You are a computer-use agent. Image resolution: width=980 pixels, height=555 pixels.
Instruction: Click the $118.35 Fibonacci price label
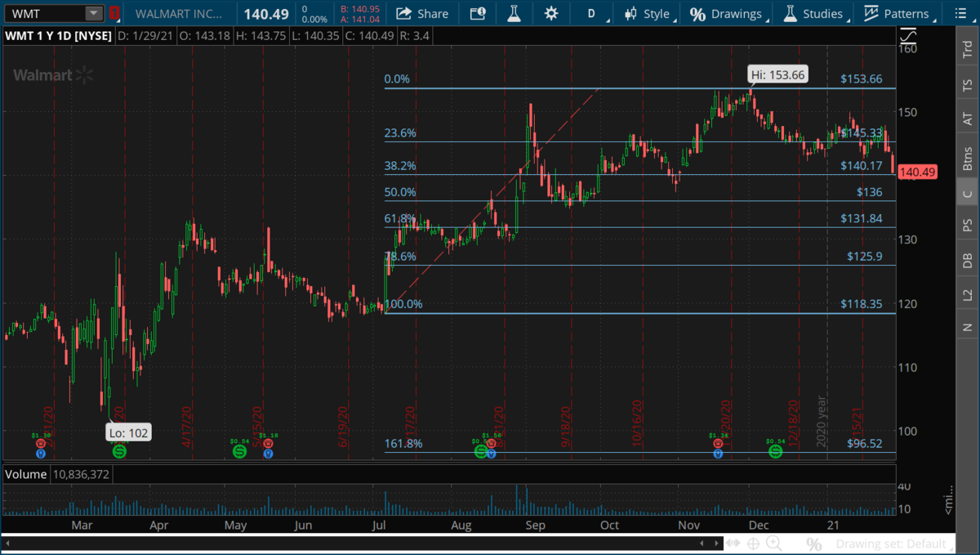862,304
